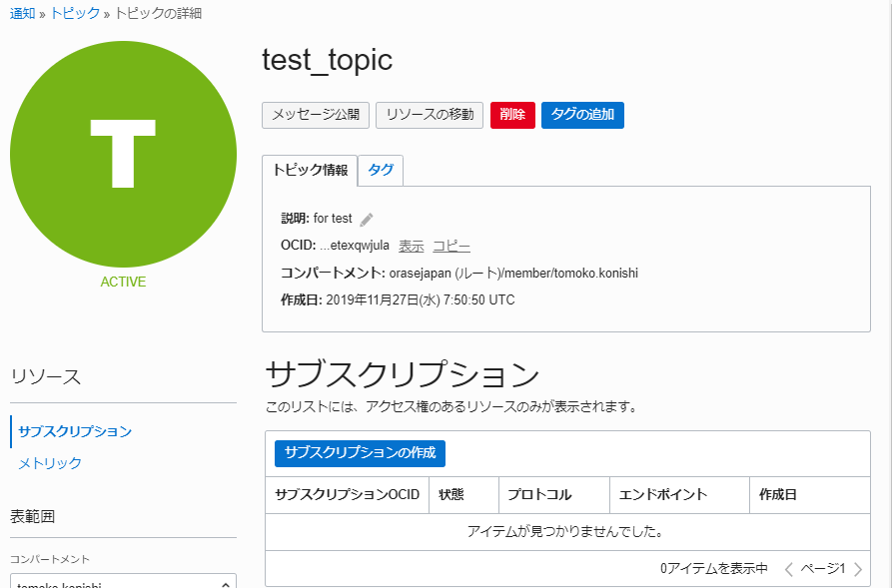Show the full OCID via 表示 link
892x588 pixels.
[412, 246]
